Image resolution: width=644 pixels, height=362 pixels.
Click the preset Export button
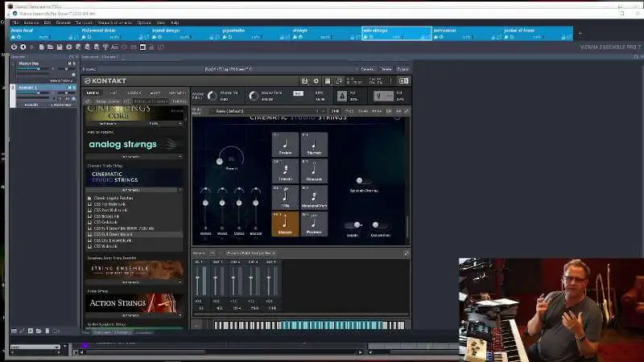403,69
